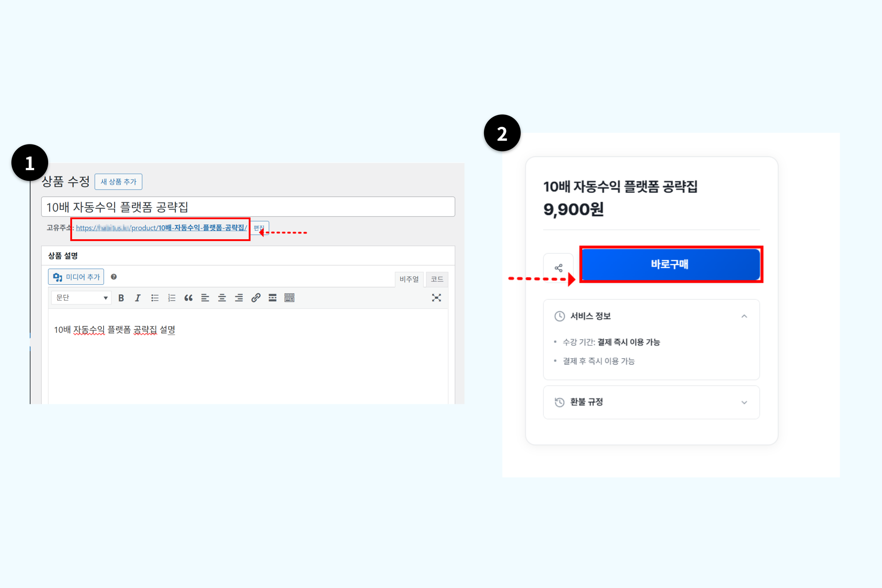
Task: Align text to the left
Action: pos(205,298)
